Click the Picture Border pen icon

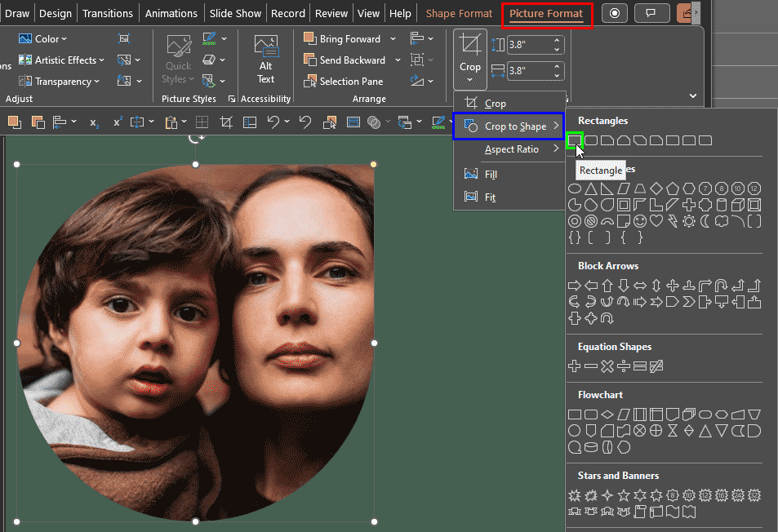[x=210, y=39]
